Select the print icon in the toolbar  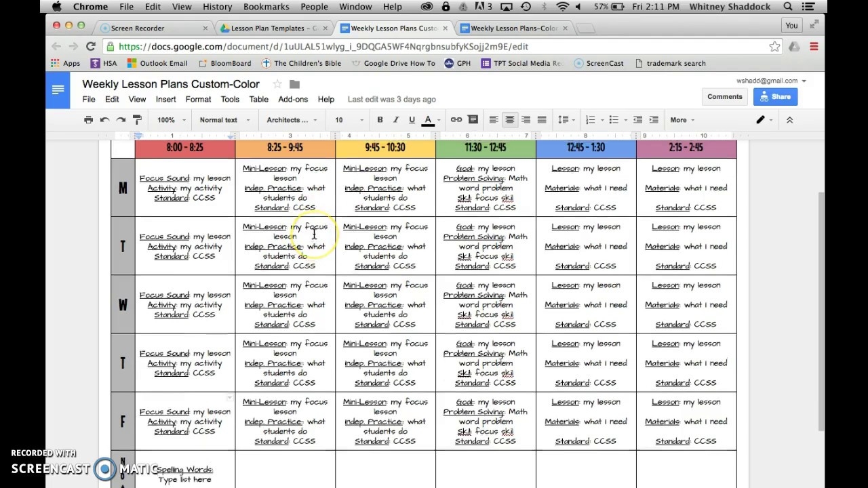pyautogui.click(x=88, y=119)
